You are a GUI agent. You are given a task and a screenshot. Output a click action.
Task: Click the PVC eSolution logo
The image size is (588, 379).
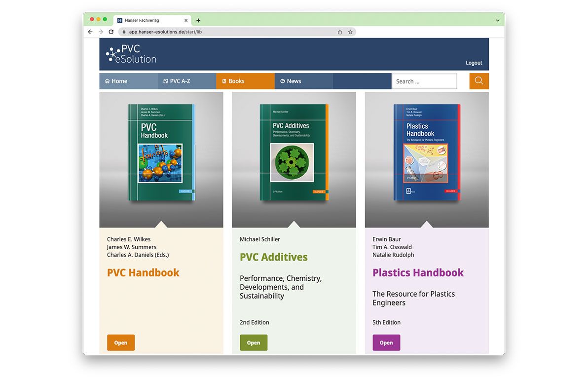131,54
